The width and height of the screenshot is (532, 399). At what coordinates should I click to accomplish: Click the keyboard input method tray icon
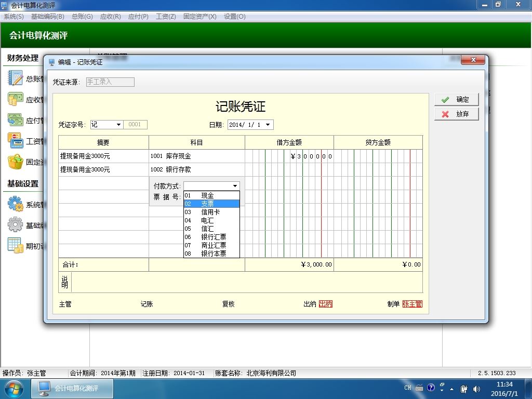coord(419,388)
